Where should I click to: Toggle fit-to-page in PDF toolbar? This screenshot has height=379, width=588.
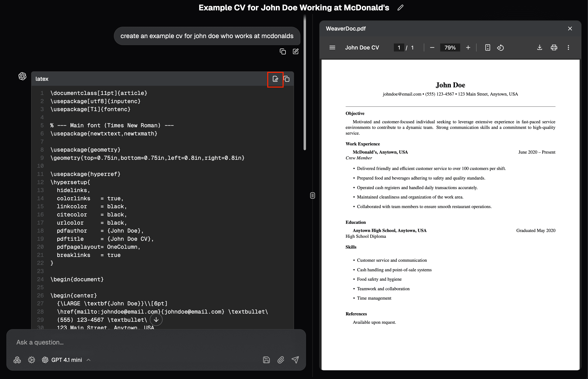488,47
